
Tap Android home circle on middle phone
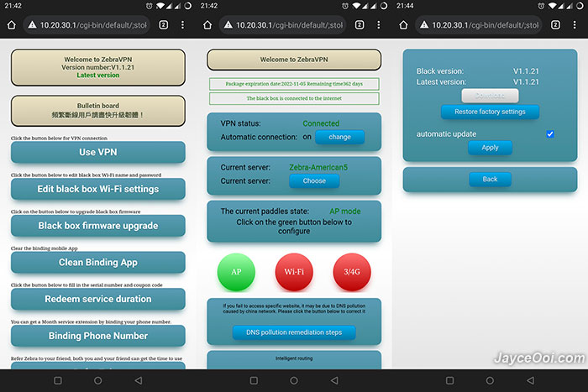point(294,381)
